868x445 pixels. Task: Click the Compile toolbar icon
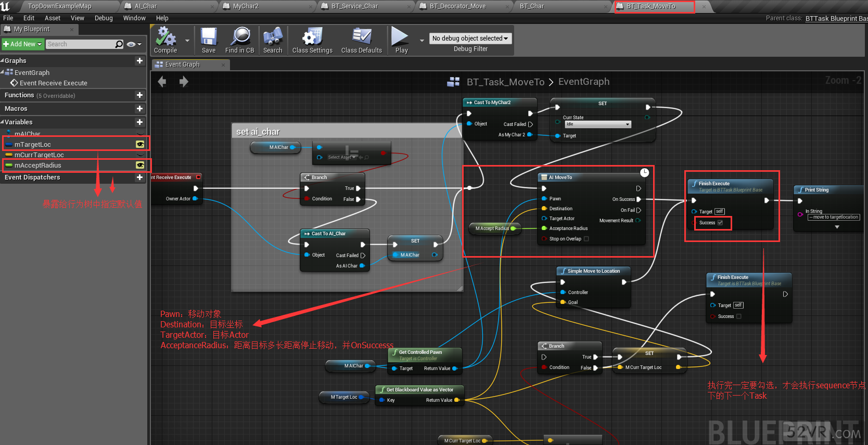click(165, 37)
